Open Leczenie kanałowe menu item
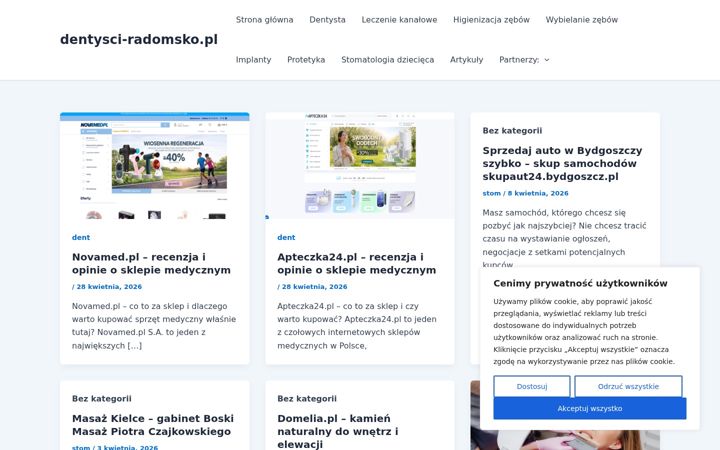Viewport: 720px width, 450px height. tap(399, 20)
